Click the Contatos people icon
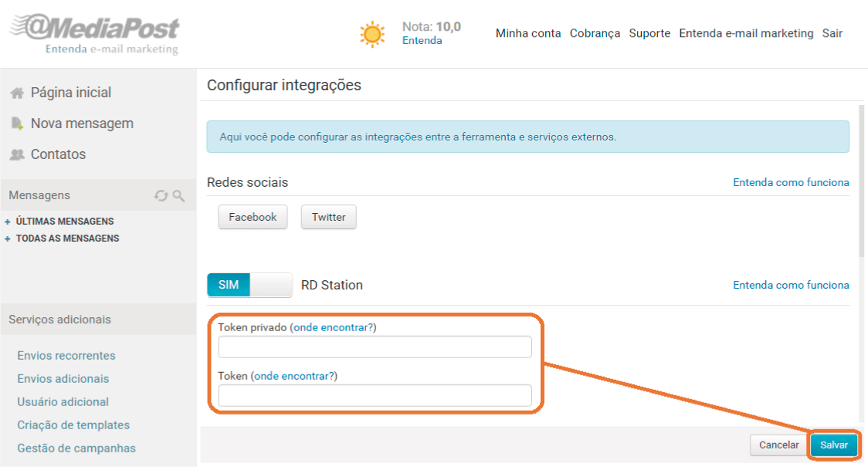868x467 pixels. (x=17, y=154)
